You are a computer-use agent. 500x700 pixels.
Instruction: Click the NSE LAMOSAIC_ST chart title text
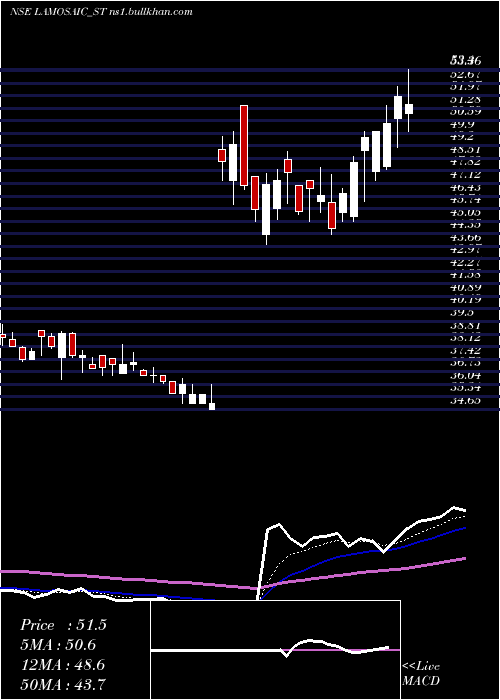pos(101,12)
